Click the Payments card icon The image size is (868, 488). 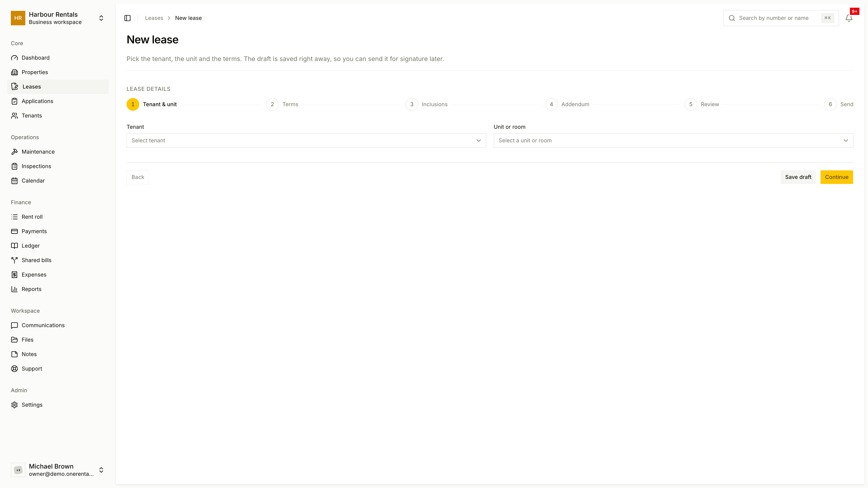(14, 231)
